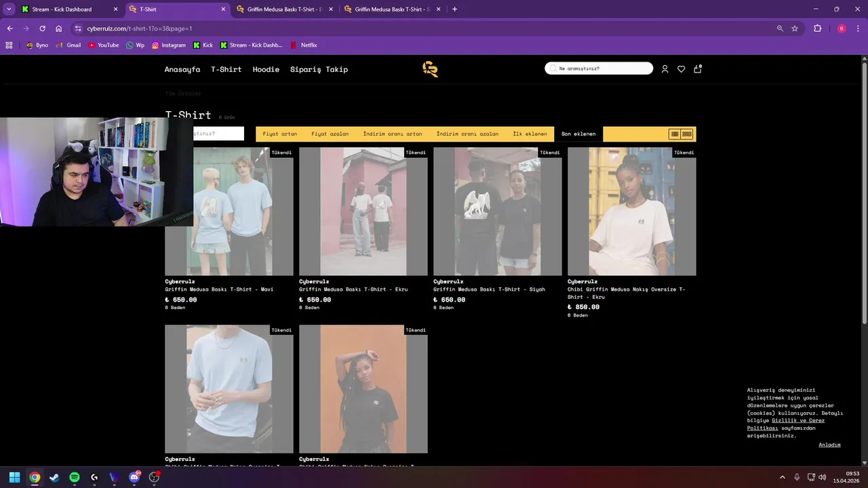868x488 pixels.
Task: Click the microphone icon in system tray
Action: coord(797,477)
